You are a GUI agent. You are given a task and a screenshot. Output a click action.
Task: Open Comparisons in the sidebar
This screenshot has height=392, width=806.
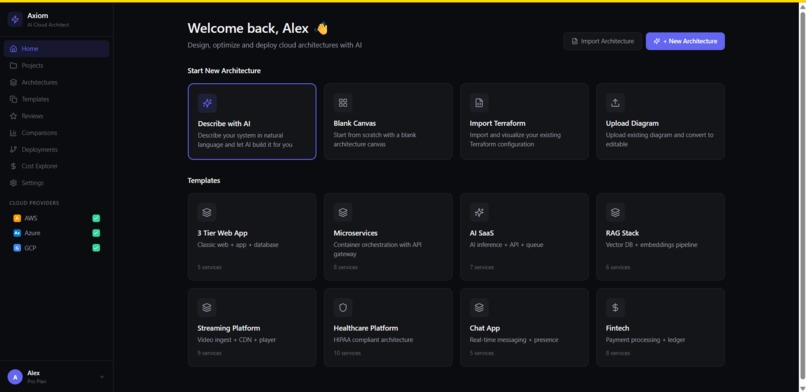point(57,133)
